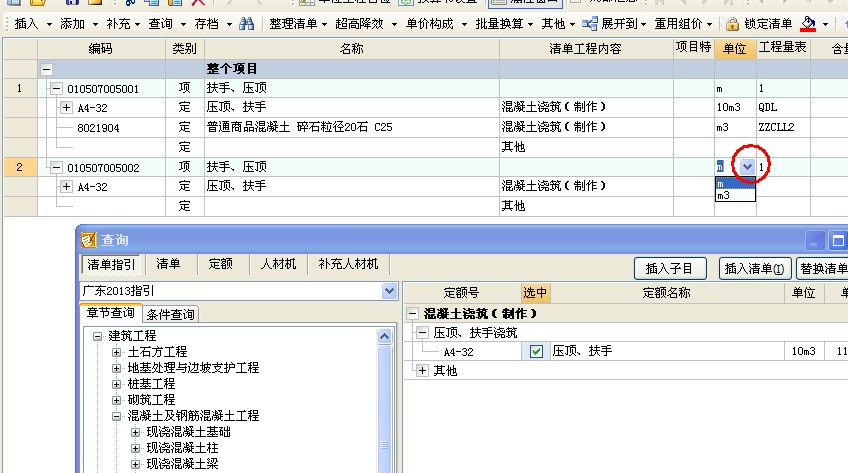Collapse item 010507005002
The image size is (848, 473).
(56, 168)
